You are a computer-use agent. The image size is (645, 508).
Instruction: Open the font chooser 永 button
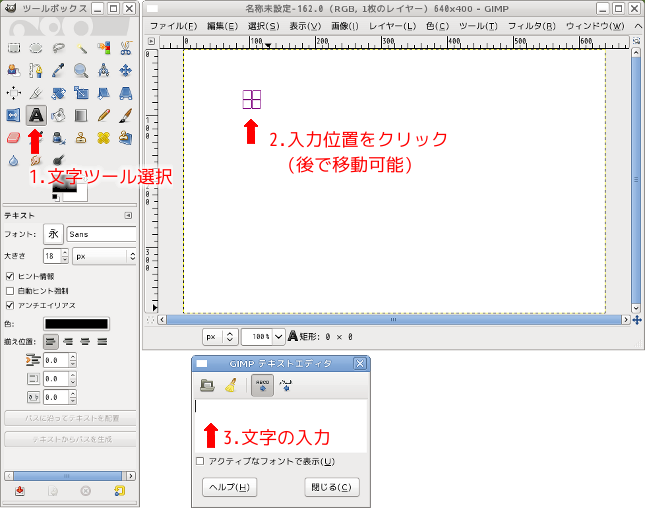coord(51,234)
